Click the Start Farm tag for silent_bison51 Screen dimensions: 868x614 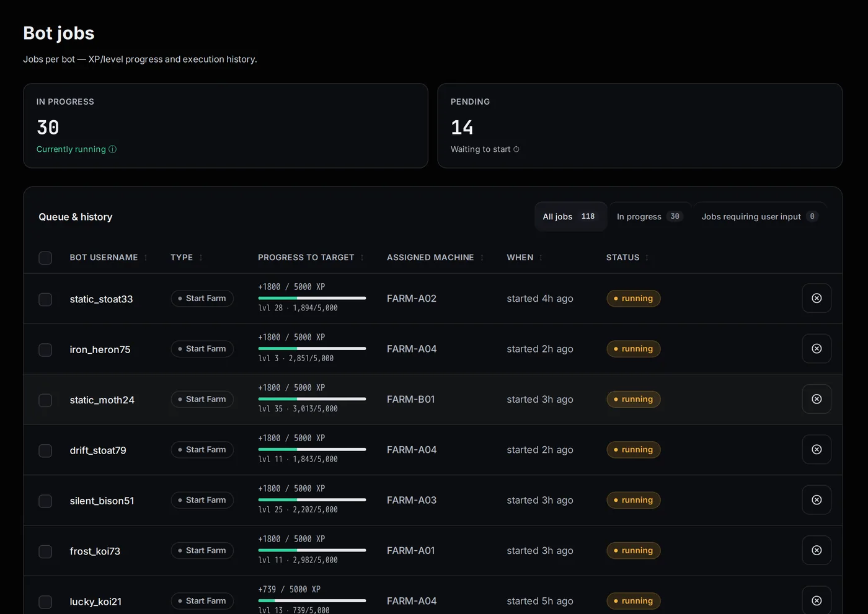pyautogui.click(x=202, y=500)
